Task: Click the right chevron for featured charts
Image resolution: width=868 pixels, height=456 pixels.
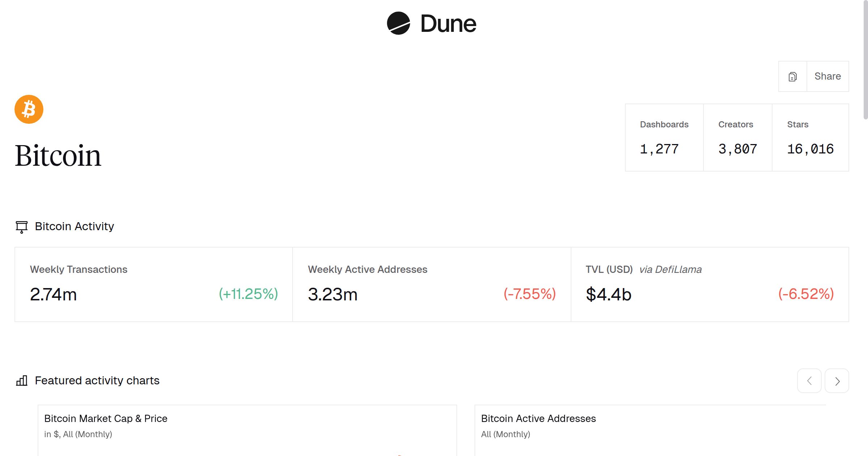Action: point(837,381)
